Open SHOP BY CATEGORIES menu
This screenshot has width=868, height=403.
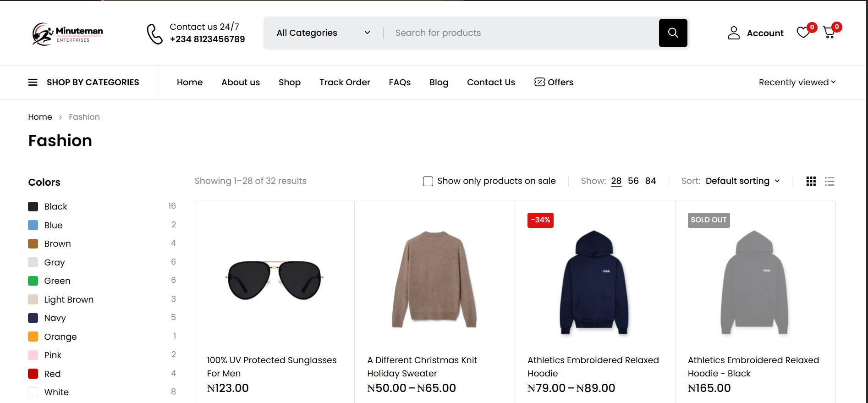pos(93,83)
